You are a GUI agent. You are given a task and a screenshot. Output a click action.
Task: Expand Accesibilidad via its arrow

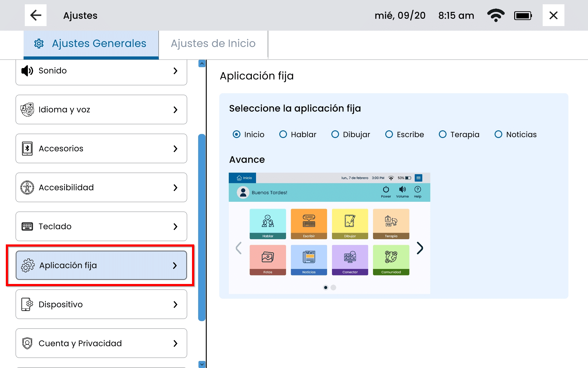[175, 187]
